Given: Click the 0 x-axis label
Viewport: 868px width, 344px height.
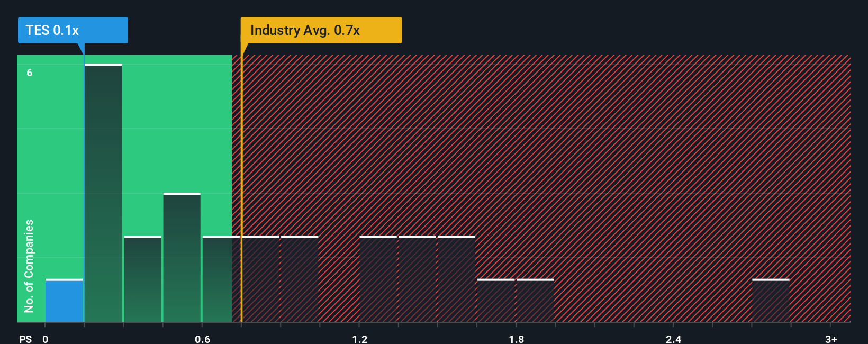Looking at the screenshot, I should pos(46,339).
